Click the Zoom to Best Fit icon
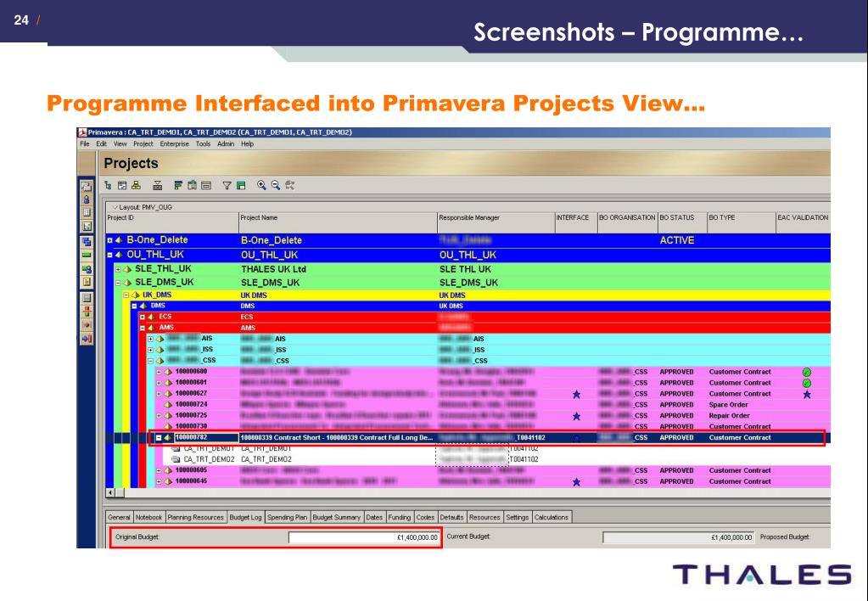This screenshot has height=601, width=868. tap(289, 186)
